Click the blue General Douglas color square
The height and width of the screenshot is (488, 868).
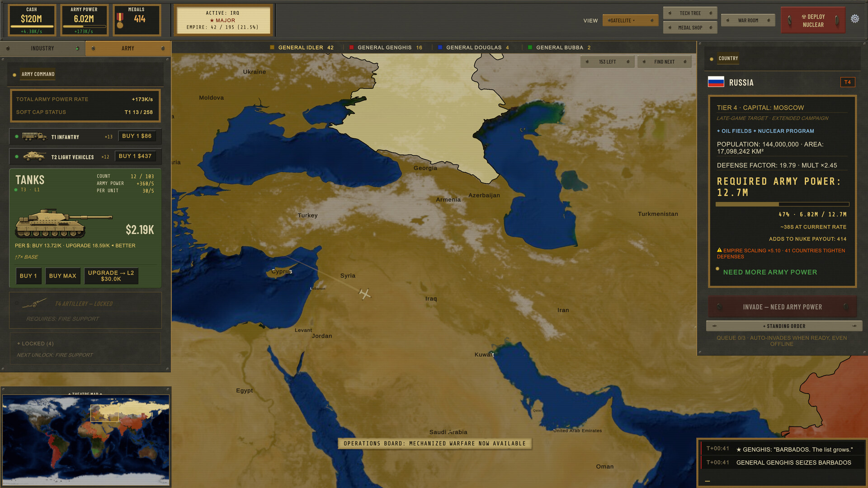440,47
